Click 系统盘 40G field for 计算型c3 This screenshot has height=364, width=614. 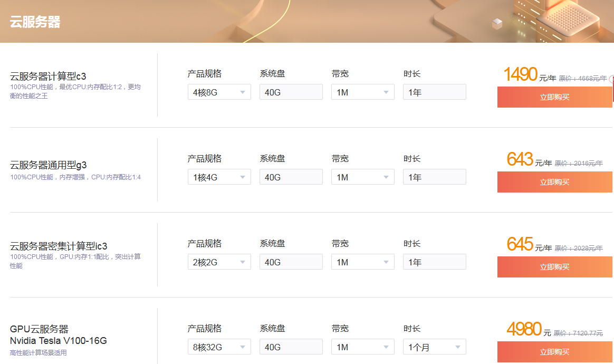pos(291,92)
